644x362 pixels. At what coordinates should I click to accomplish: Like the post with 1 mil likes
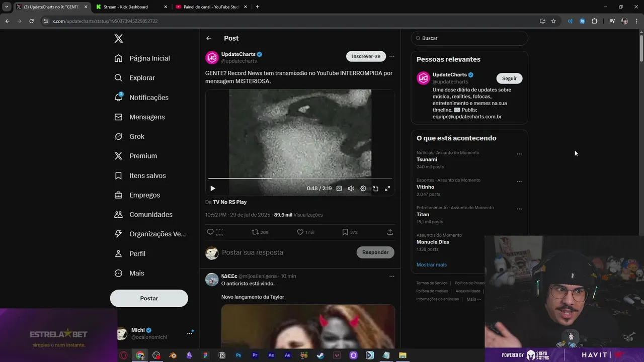[x=300, y=232]
